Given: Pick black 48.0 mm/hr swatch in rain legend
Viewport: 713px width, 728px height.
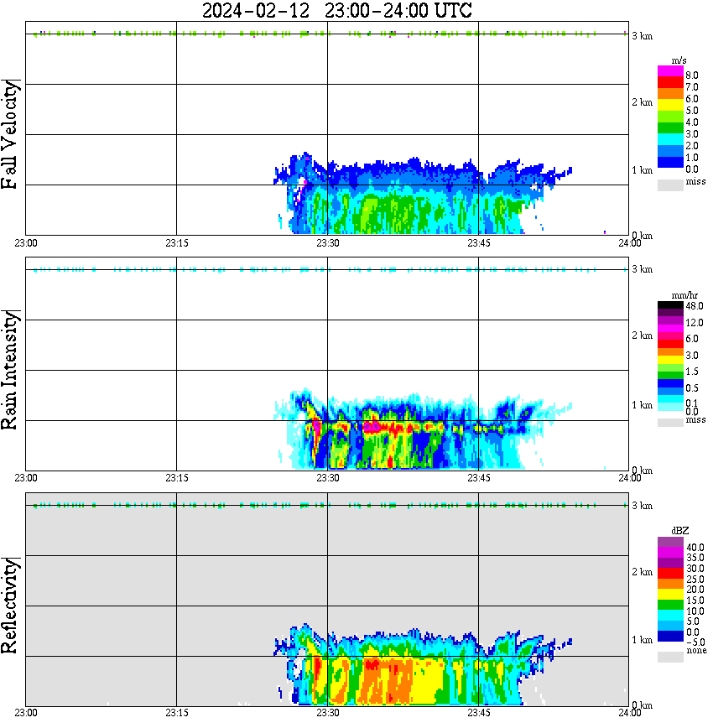Looking at the screenshot, I should [670, 304].
